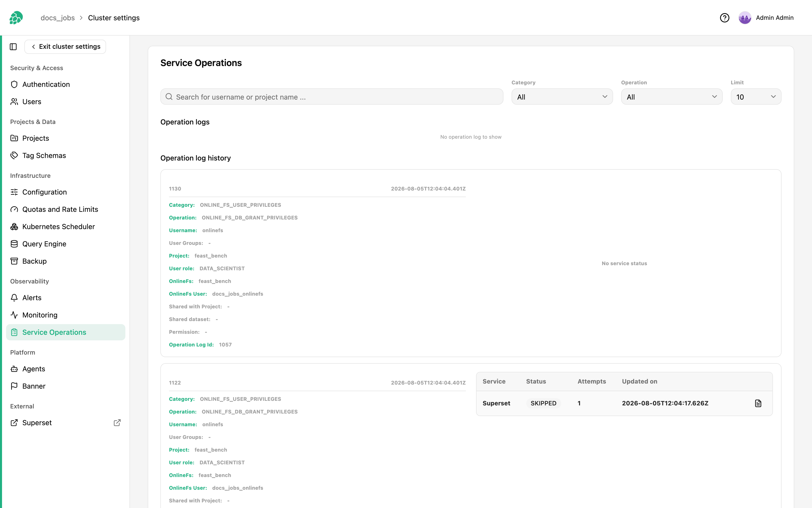Click the Agents robot icon

pyautogui.click(x=14, y=369)
